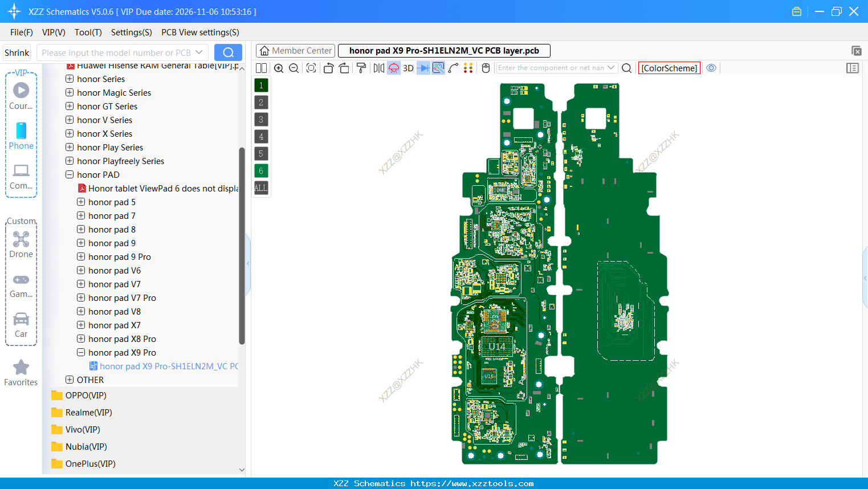The width and height of the screenshot is (868, 489).
Task: Enable PCB layer 3 display
Action: (x=260, y=119)
